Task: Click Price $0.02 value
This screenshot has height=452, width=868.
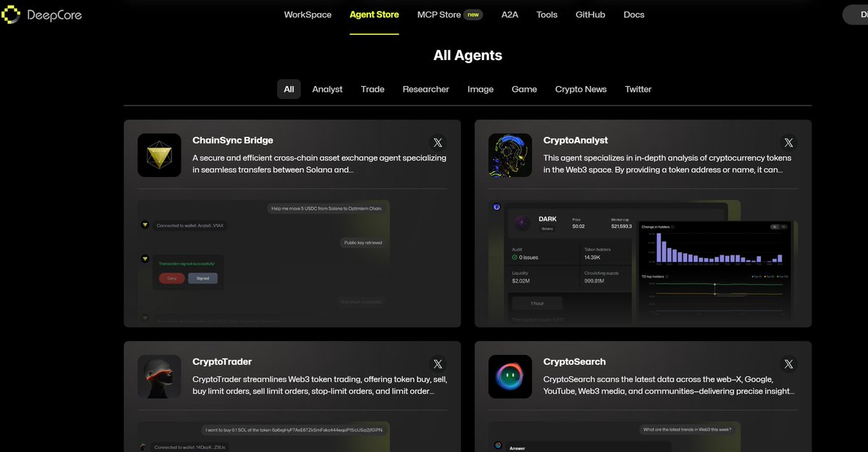Action: (x=579, y=226)
